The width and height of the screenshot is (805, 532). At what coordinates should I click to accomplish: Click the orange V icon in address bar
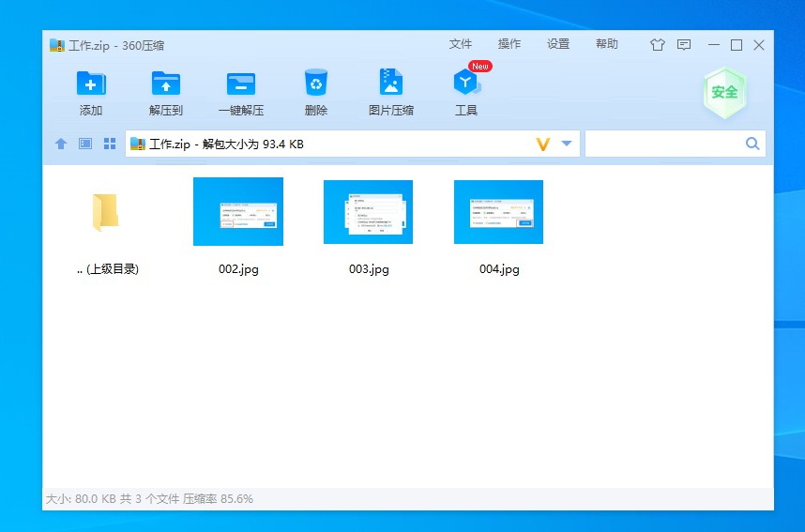[x=542, y=144]
